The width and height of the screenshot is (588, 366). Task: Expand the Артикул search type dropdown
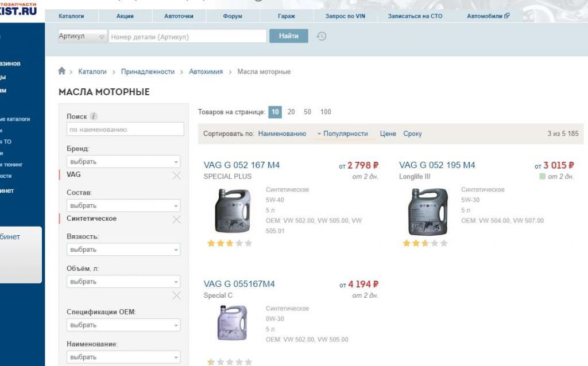pos(83,36)
